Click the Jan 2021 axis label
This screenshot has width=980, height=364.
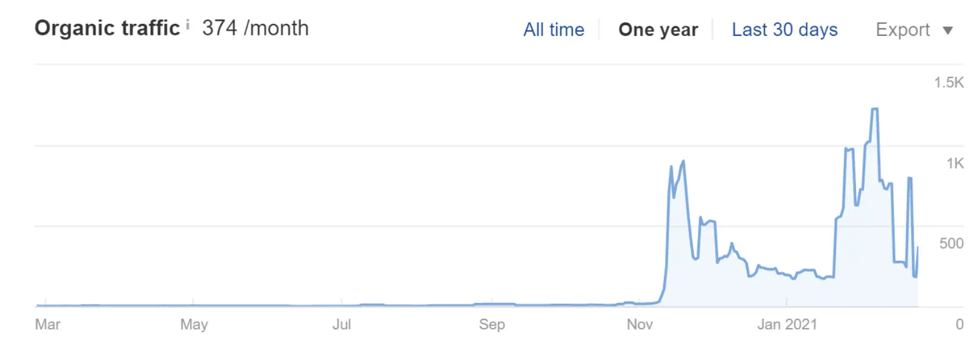click(x=787, y=324)
